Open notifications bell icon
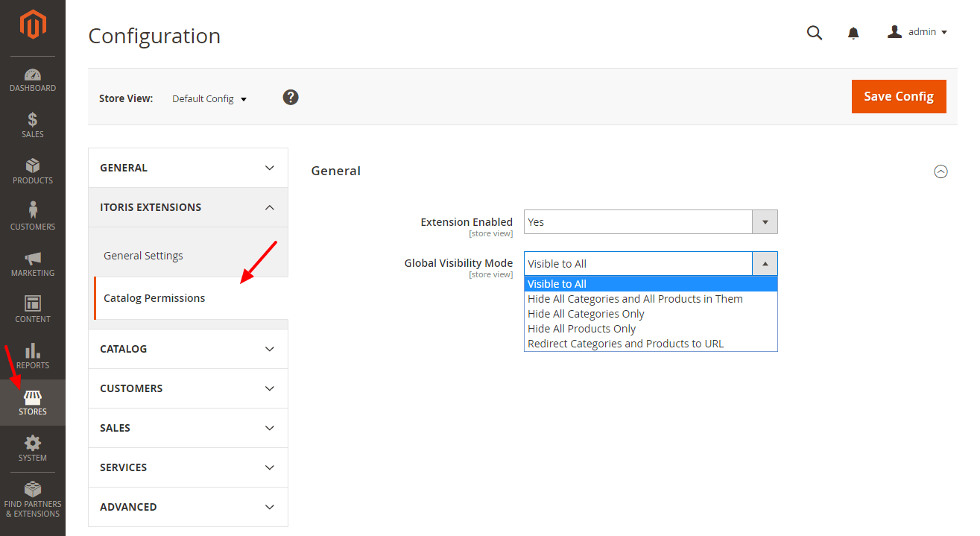 point(853,33)
